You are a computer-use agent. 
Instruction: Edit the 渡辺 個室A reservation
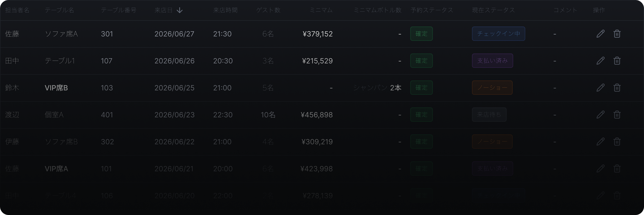point(601,115)
